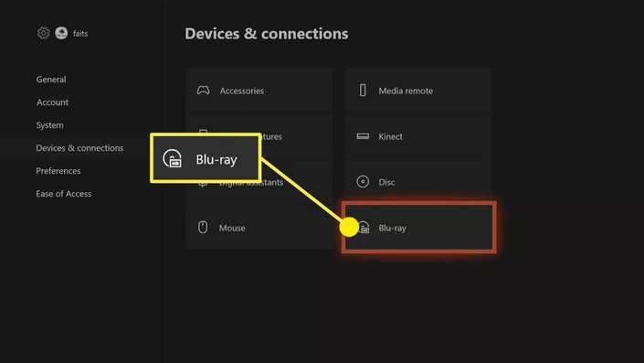The width and height of the screenshot is (644, 363).
Task: Open Preferences in the sidebar
Action: click(x=58, y=171)
